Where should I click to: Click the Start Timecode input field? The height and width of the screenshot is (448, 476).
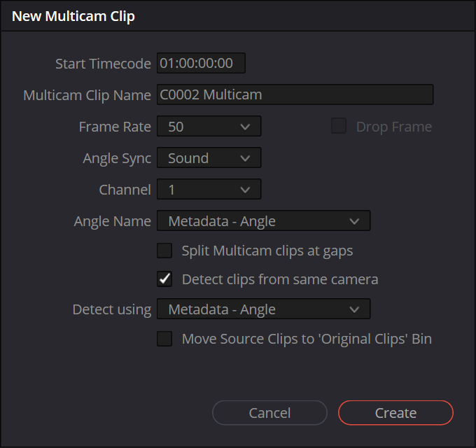tap(201, 64)
